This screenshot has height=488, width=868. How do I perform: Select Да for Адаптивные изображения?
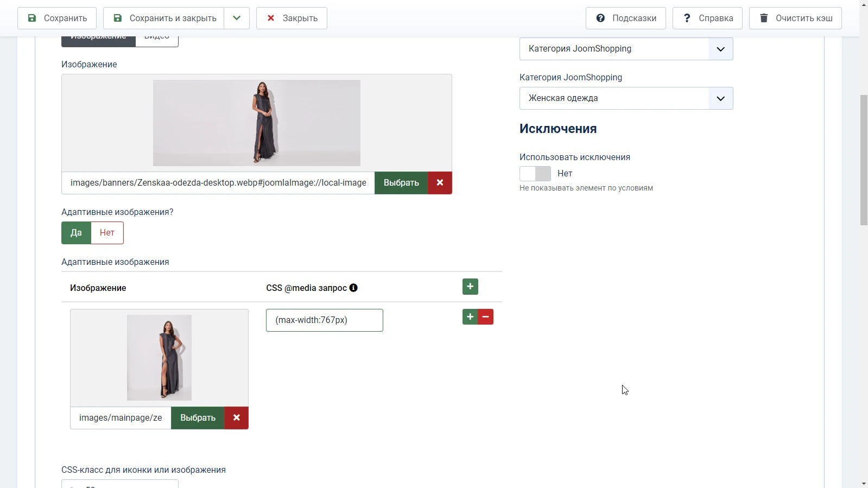click(76, 233)
